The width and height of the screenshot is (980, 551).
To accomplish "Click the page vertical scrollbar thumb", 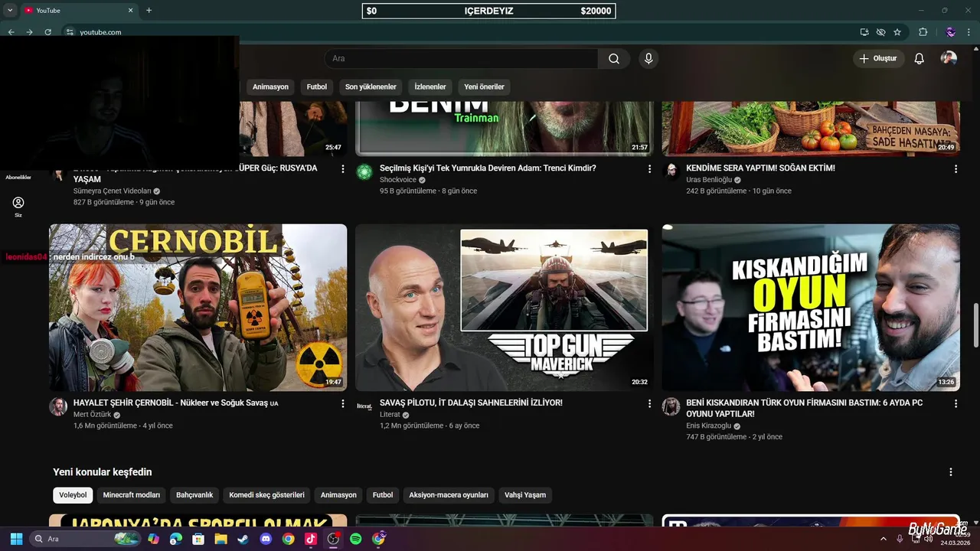I will click(x=975, y=324).
